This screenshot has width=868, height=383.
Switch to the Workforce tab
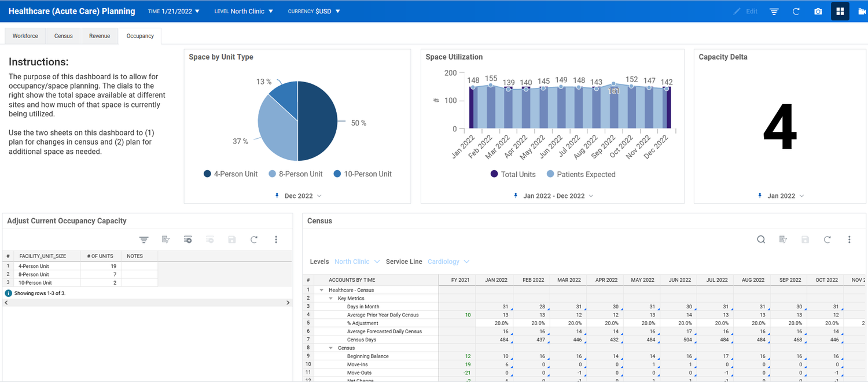coord(25,35)
